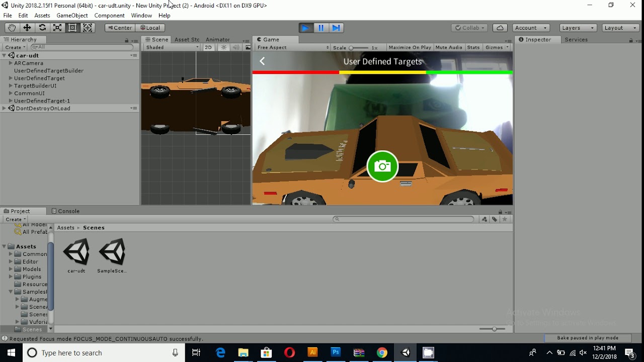Pause the running game

[321, 28]
